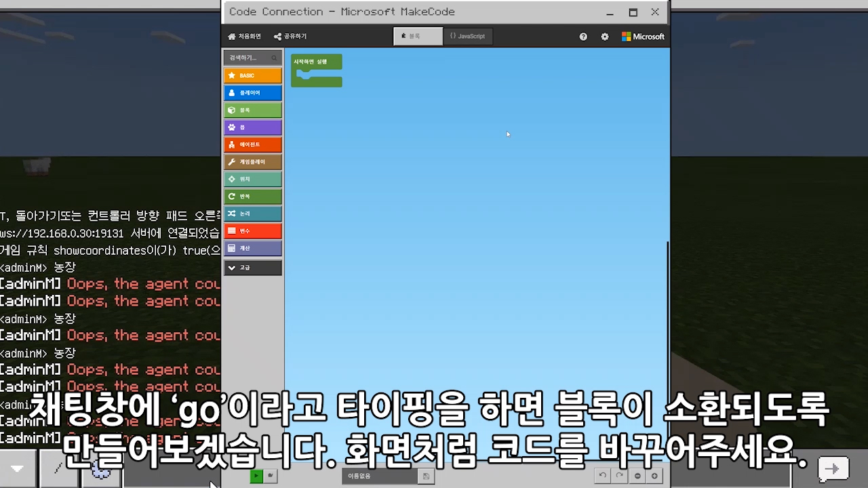Open the 게임플레이 (Gameplay) category
868x488 pixels.
click(252, 162)
